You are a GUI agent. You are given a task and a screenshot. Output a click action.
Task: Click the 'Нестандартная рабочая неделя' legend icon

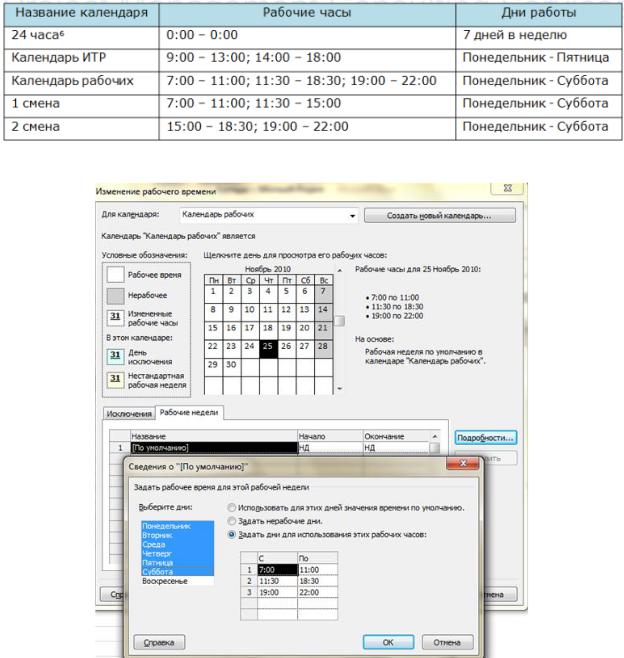point(115,380)
